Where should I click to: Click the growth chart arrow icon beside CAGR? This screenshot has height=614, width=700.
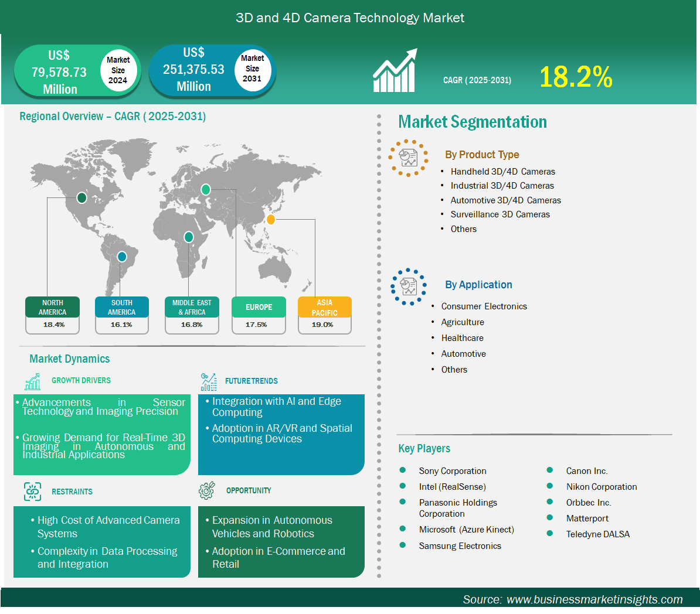[395, 71]
